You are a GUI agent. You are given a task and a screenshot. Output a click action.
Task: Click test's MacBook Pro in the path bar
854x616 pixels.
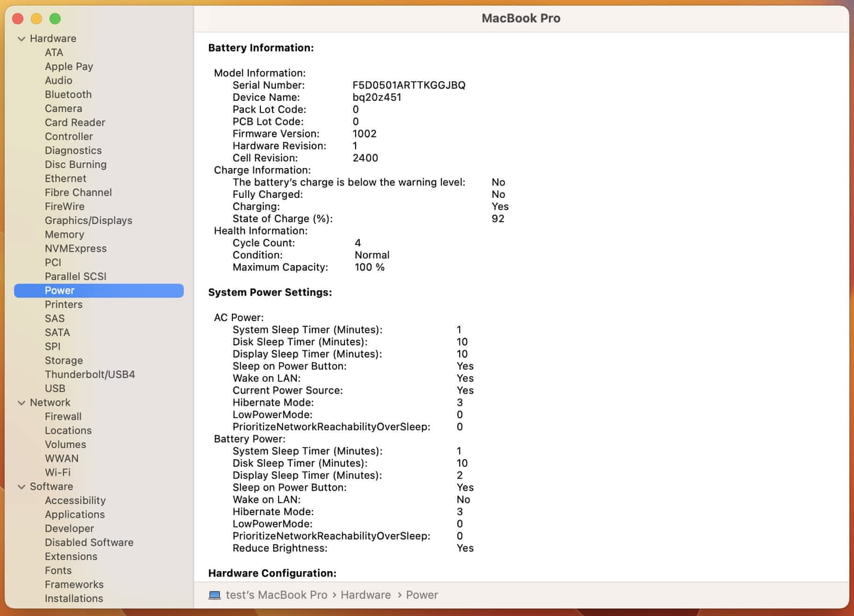point(277,595)
